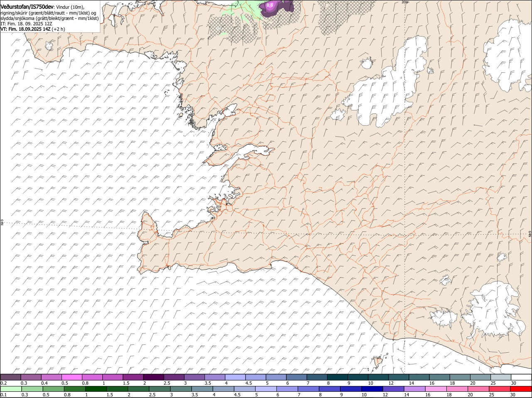Click the '30' label in the lower legend row
Screen dimensions: 532x398
(x=512, y=395)
